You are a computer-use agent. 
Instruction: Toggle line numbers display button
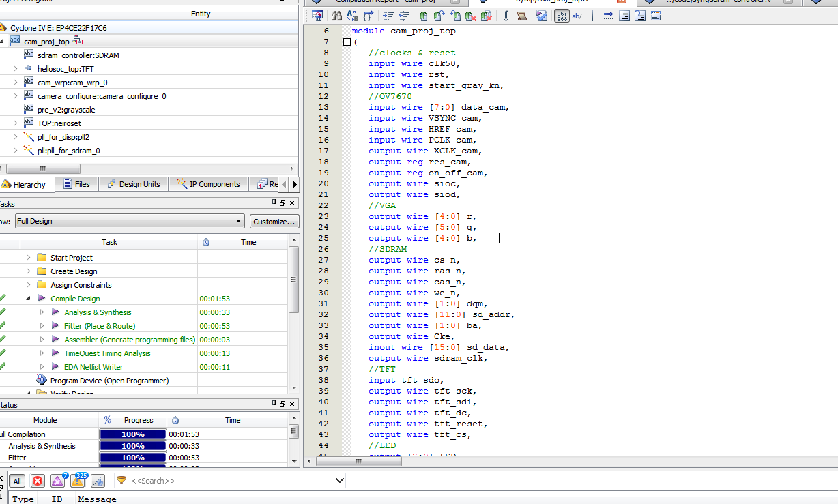pos(562,16)
